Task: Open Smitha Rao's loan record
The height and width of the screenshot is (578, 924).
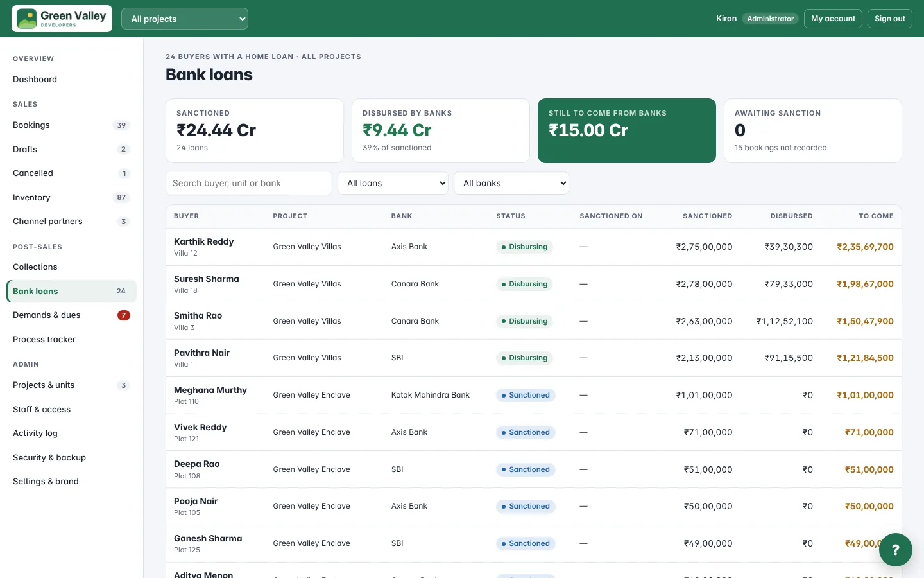Action: pos(534,321)
